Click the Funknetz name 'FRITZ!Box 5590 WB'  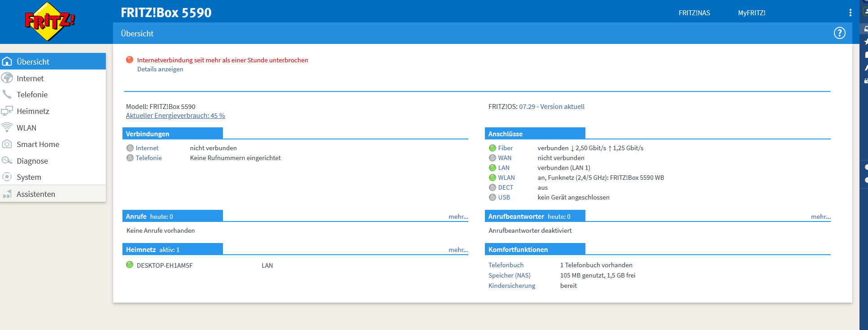(x=637, y=178)
